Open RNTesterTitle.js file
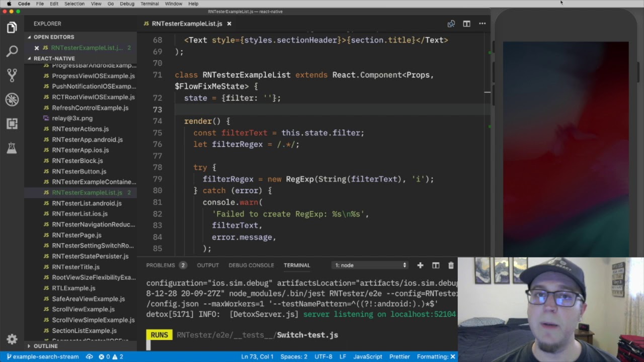The height and width of the screenshot is (362, 644). point(75,267)
